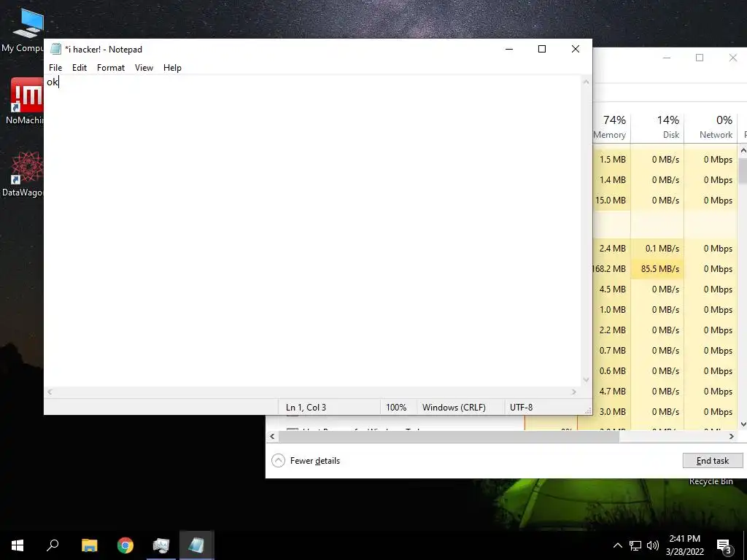The image size is (747, 560).
Task: Close the Task Manager window
Action: pos(732,58)
